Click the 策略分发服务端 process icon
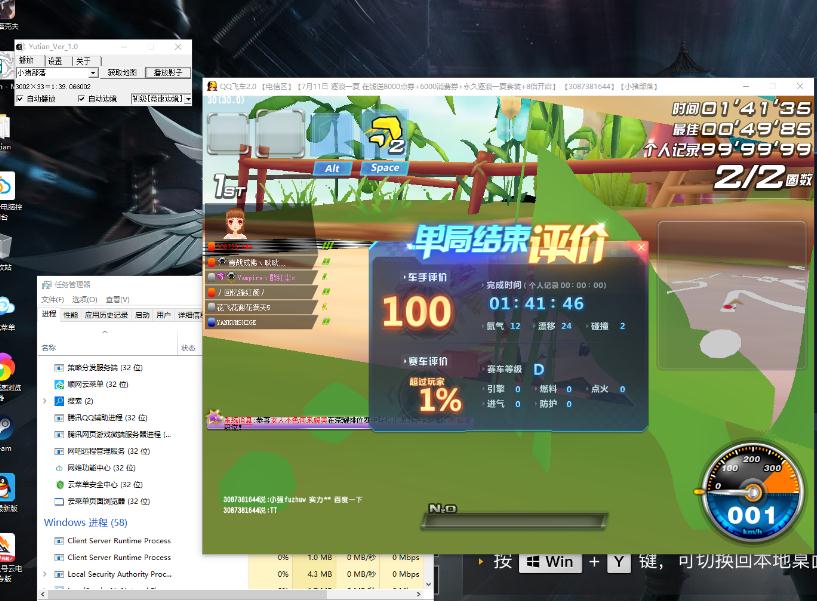This screenshot has height=601, width=817. [x=59, y=368]
